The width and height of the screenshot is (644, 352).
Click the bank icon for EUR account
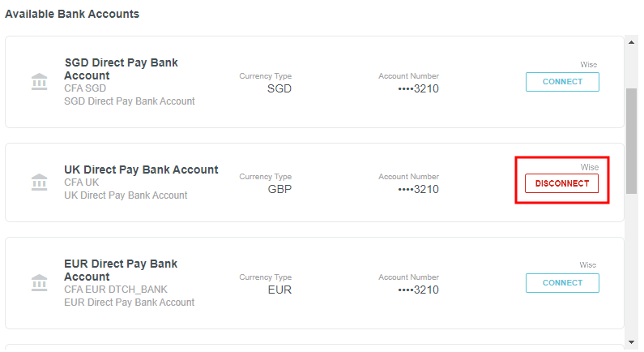point(39,283)
